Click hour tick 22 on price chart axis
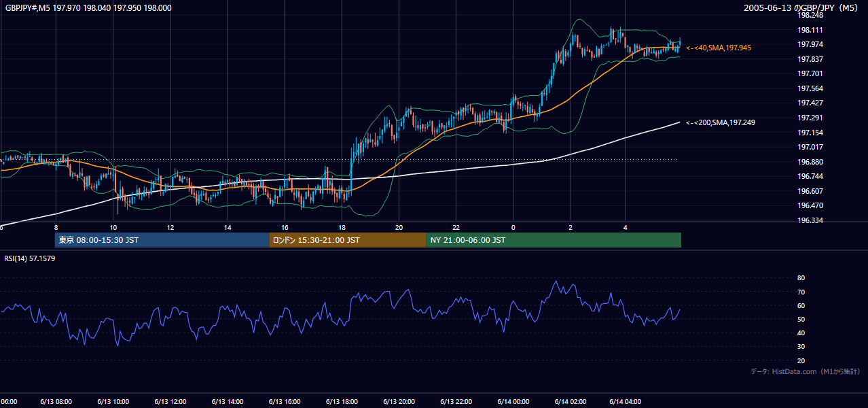Viewport: 868px width, 408px height. tap(456, 228)
